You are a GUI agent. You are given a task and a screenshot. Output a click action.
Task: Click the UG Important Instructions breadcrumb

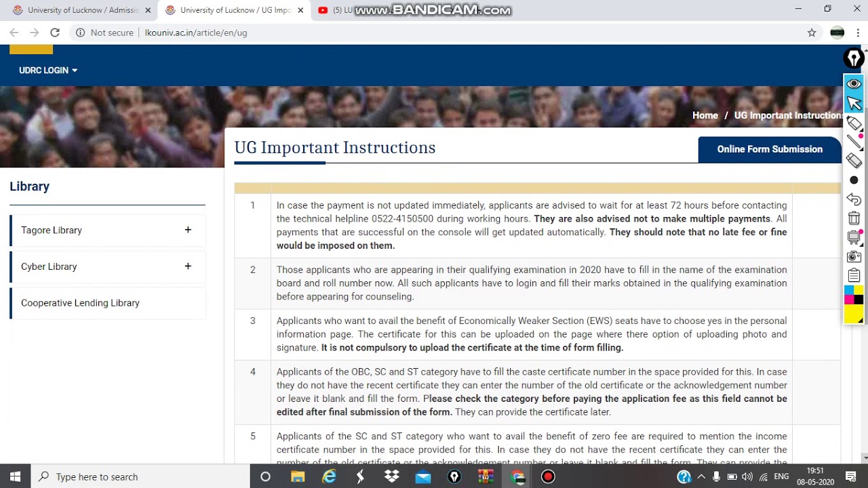coord(788,115)
